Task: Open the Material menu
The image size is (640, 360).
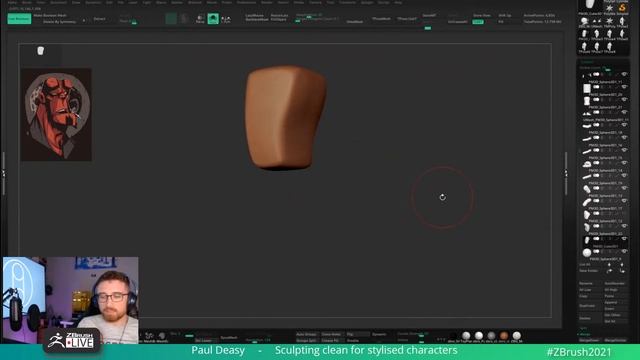Action: tap(194, 2)
